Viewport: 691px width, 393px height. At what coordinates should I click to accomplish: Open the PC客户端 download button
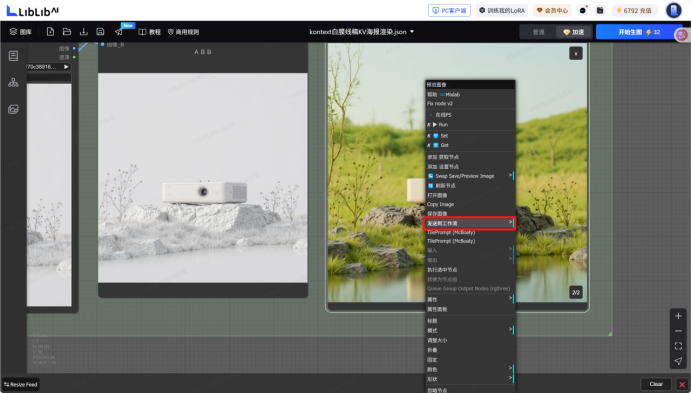click(x=449, y=10)
